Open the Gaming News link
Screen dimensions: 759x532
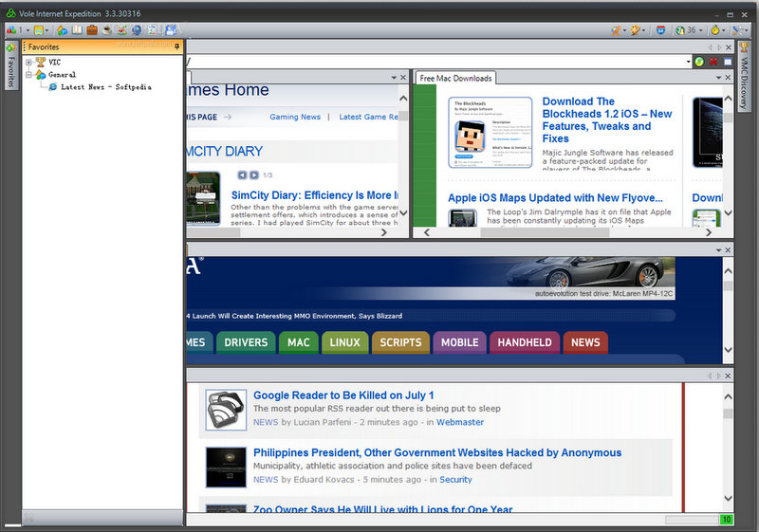[295, 117]
